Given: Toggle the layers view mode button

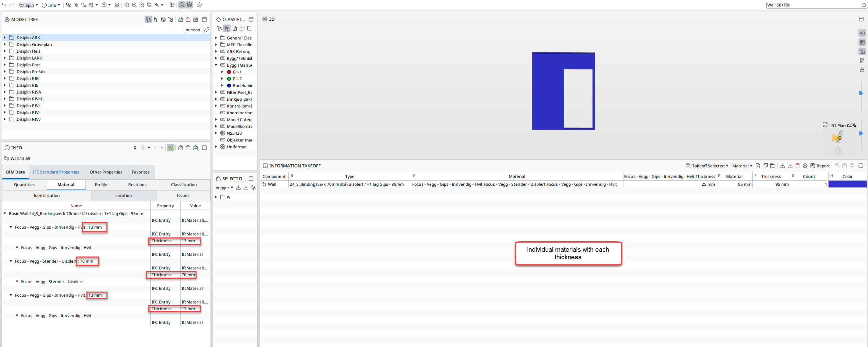Looking at the screenshot, I should coord(189,5).
